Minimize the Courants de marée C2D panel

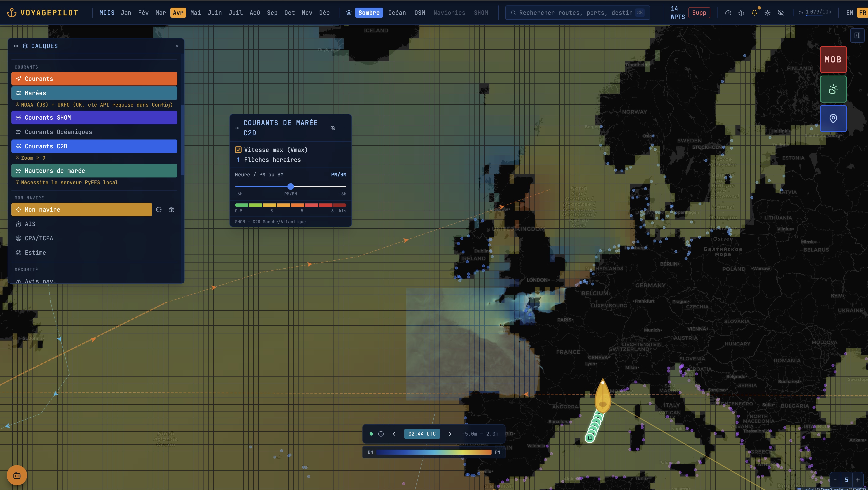click(343, 128)
